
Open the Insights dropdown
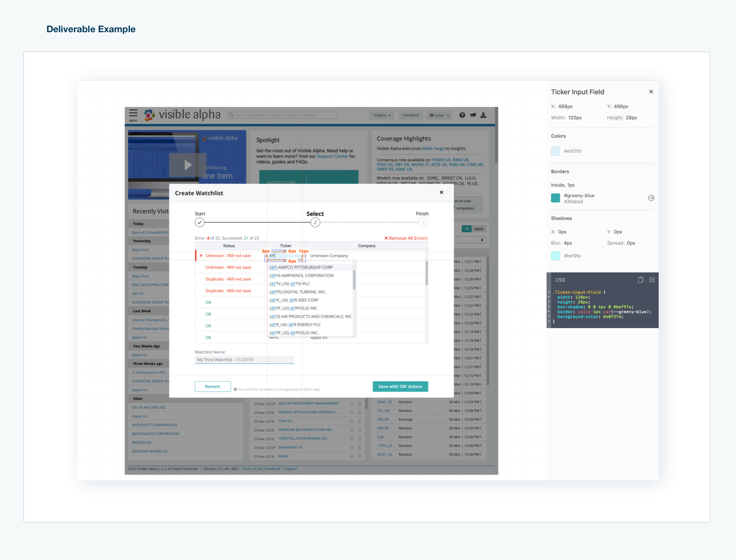(x=382, y=115)
